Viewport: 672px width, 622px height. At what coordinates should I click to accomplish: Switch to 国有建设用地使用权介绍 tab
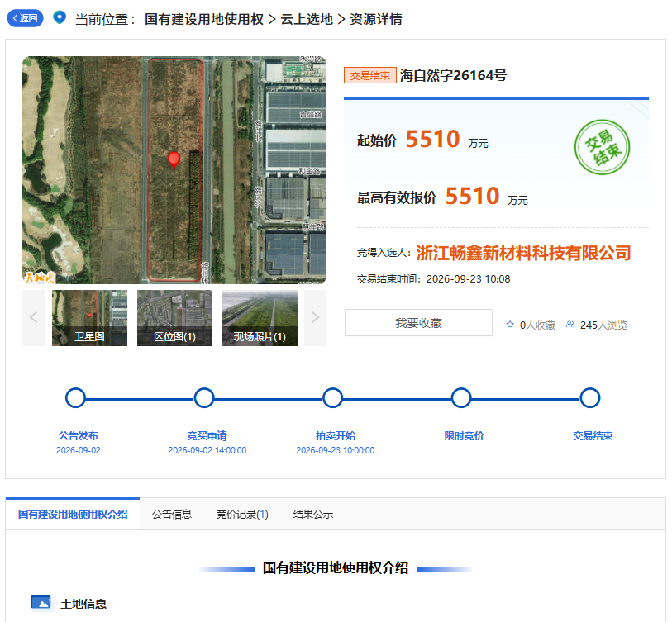click(x=73, y=514)
